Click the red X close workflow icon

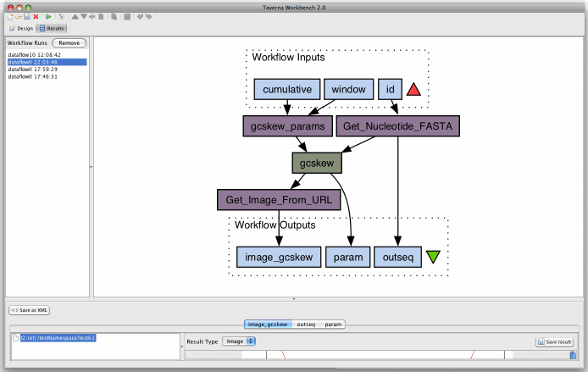(36, 16)
